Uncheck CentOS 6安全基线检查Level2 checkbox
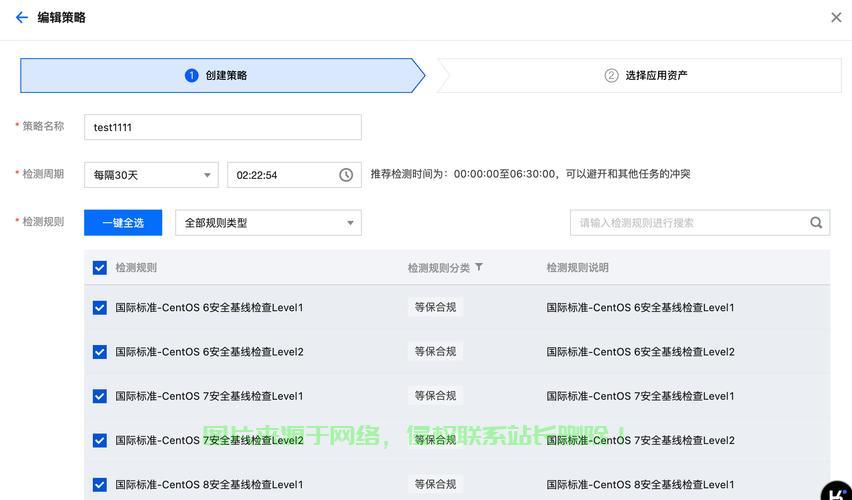 click(x=99, y=352)
